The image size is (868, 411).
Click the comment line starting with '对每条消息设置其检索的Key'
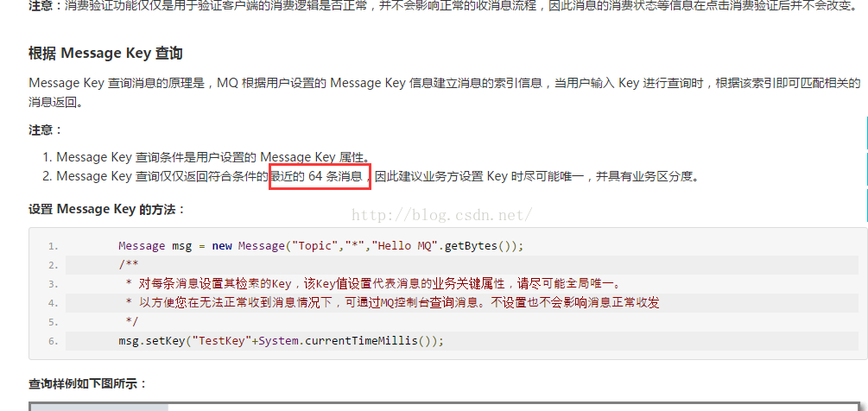(373, 284)
